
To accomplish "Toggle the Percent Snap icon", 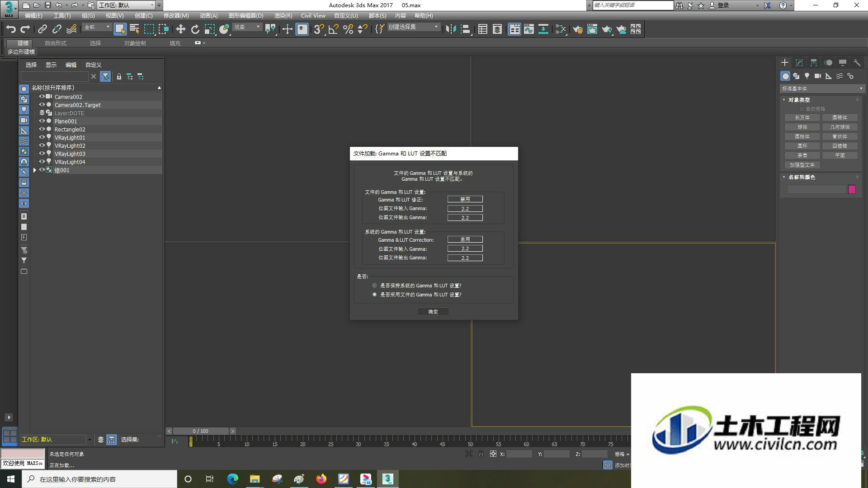I will [x=348, y=29].
